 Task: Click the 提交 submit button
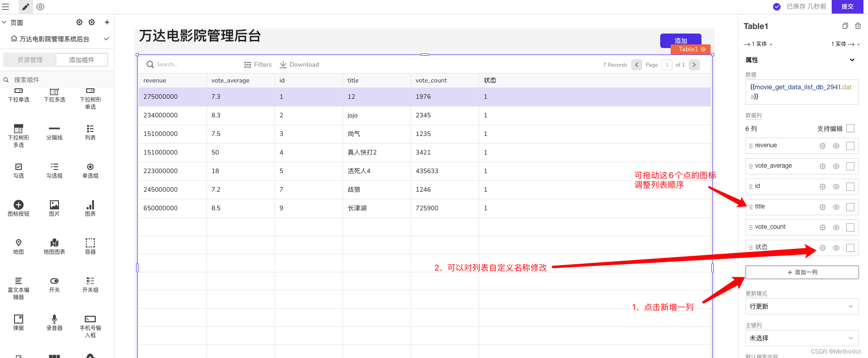pyautogui.click(x=848, y=7)
